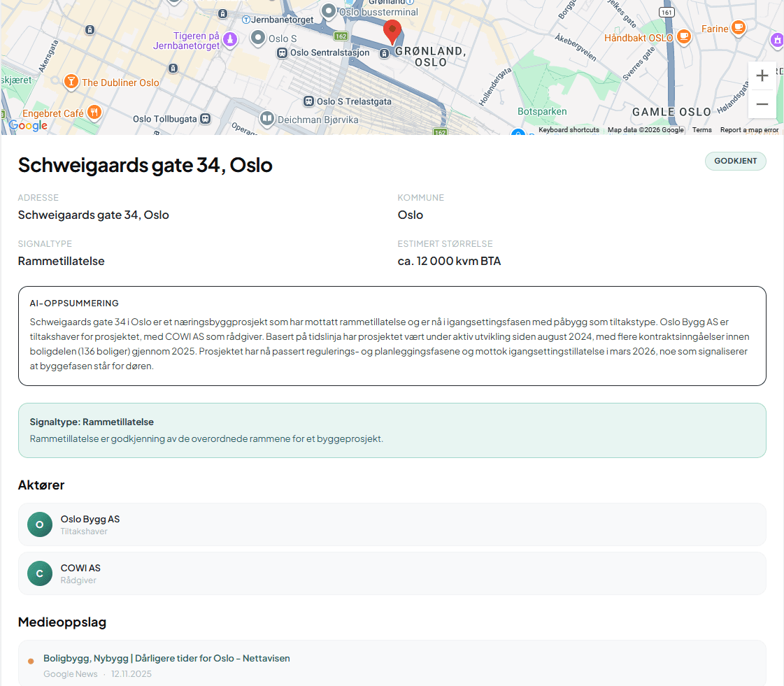Screen dimensions: 784x686
Task: Click the Håndbakt OSLO café icon
Action: click(683, 37)
